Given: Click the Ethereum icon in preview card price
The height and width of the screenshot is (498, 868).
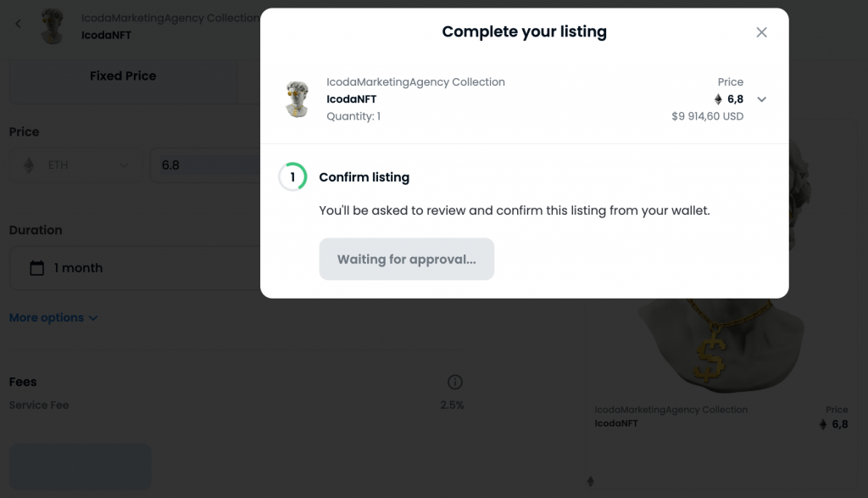Looking at the screenshot, I should click(x=822, y=424).
